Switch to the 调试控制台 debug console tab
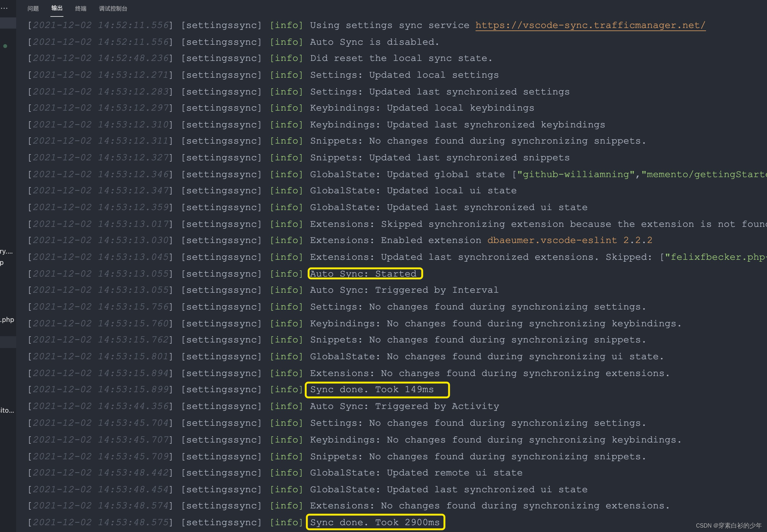Screen dimensions: 767x532 pos(113,9)
